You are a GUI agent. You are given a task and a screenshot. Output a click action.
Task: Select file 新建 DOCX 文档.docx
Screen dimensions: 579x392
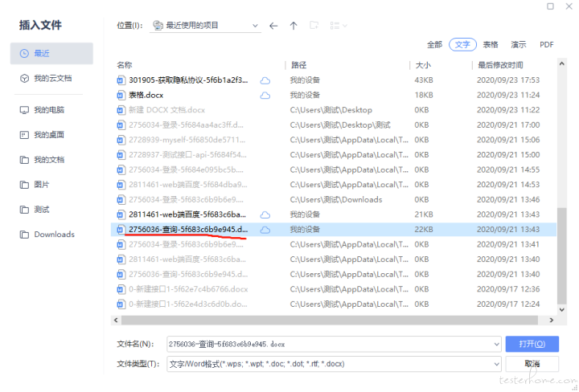point(166,110)
